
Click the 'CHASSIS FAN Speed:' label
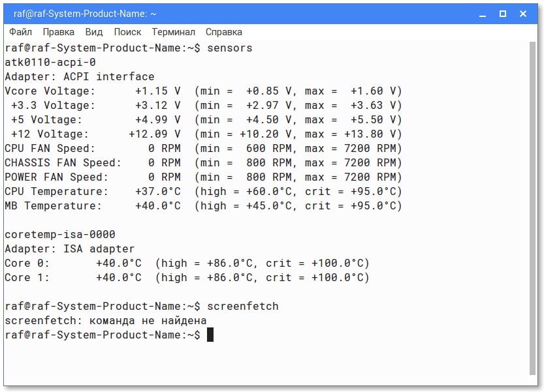(x=63, y=163)
